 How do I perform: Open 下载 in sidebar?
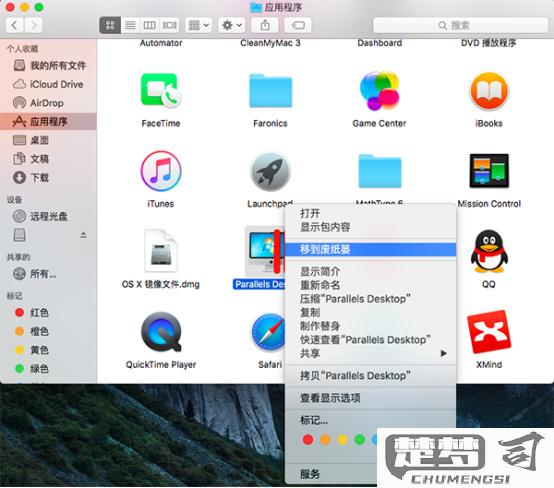[48, 177]
